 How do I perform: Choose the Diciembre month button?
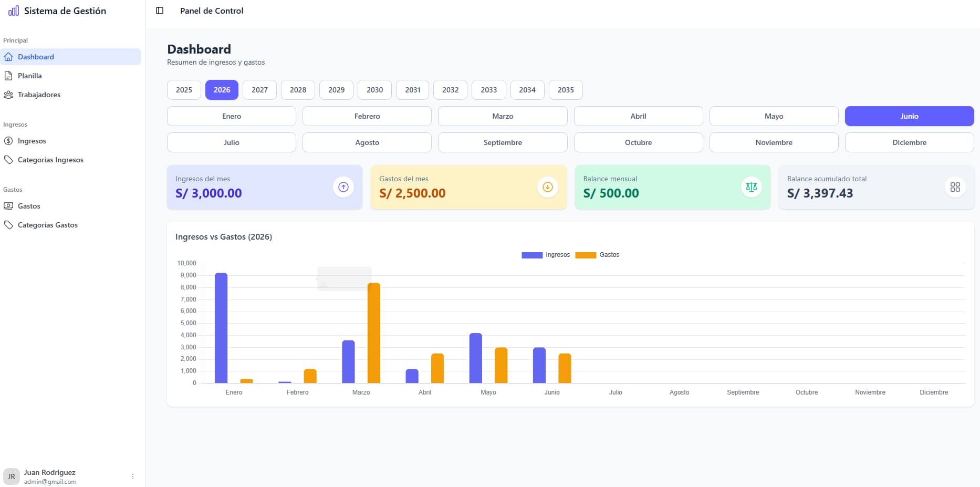(x=909, y=142)
